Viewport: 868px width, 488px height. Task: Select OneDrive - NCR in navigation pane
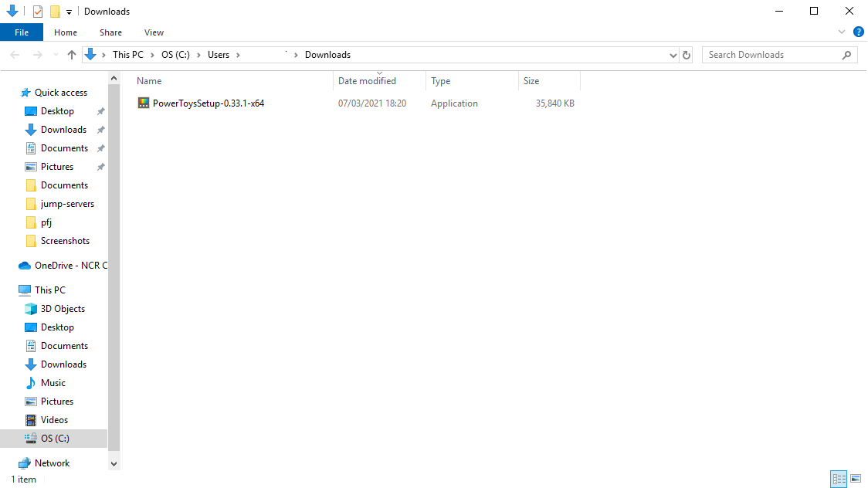(x=71, y=266)
